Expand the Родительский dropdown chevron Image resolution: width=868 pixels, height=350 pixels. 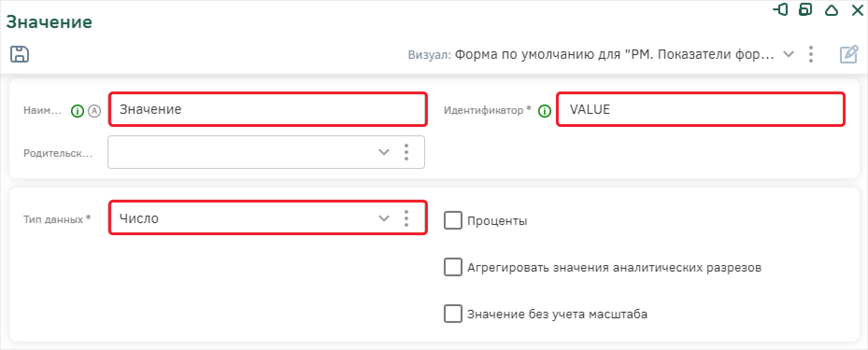(384, 152)
